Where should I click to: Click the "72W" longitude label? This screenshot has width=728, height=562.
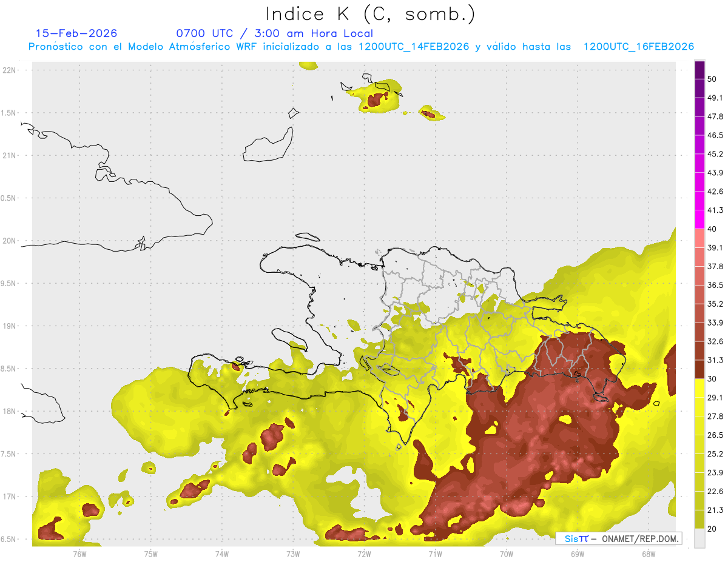[364, 554]
